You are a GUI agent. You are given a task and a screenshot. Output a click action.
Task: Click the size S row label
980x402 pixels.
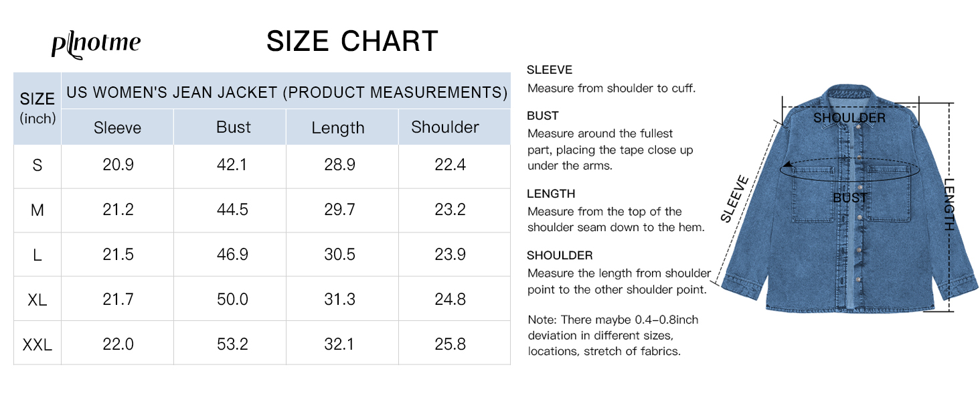point(37,165)
